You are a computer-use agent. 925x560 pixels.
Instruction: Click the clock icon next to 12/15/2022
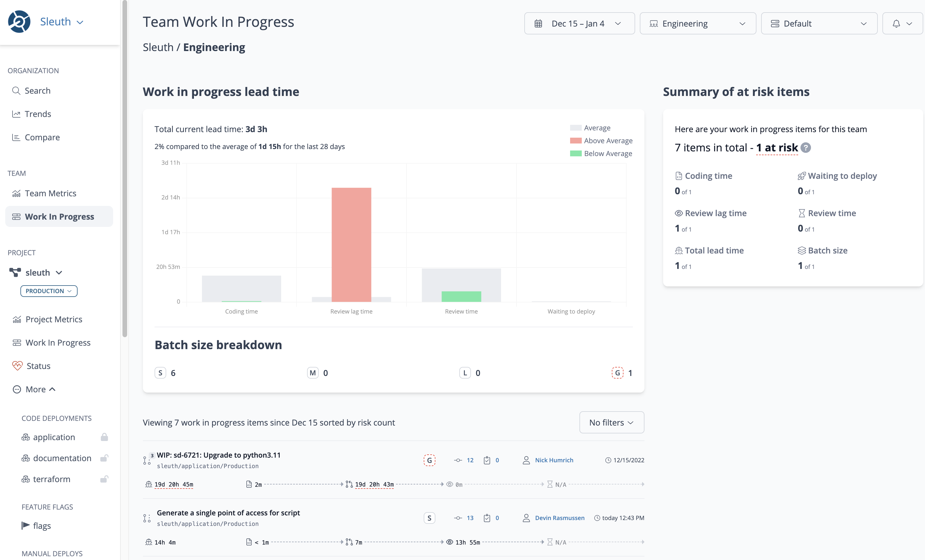(x=608, y=460)
